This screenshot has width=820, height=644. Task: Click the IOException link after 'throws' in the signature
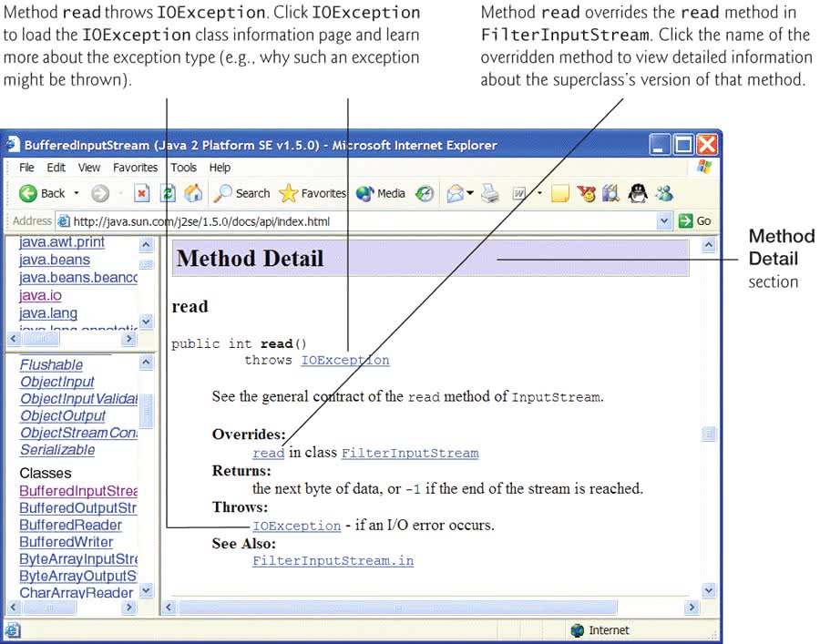click(345, 360)
